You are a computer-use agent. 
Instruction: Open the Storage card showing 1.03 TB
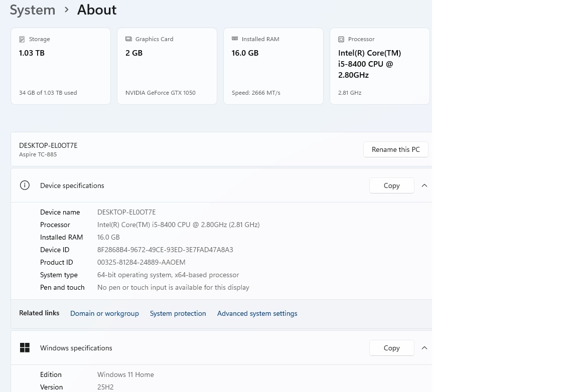[x=61, y=66]
